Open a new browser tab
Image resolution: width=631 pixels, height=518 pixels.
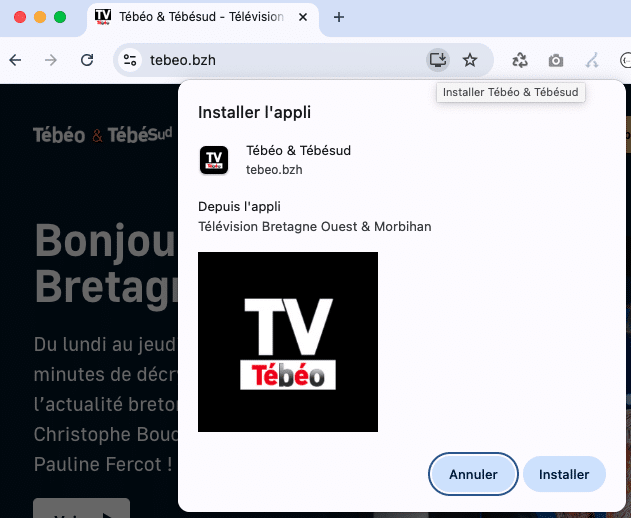[x=339, y=17]
